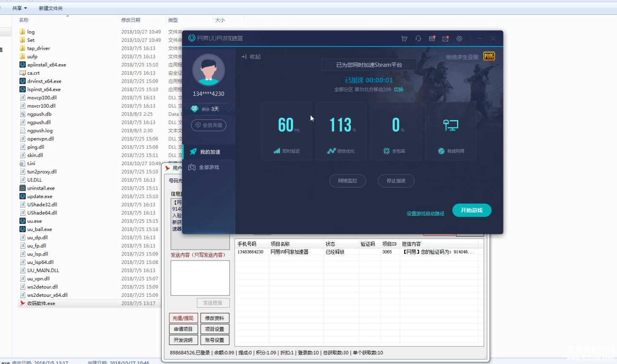Sort files by 名称 column header

[24, 20]
